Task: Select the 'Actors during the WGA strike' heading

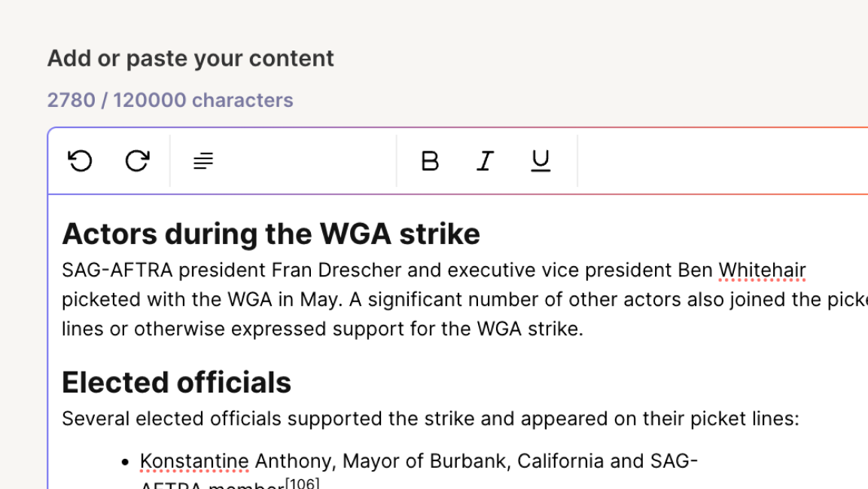Action: pyautogui.click(x=271, y=234)
